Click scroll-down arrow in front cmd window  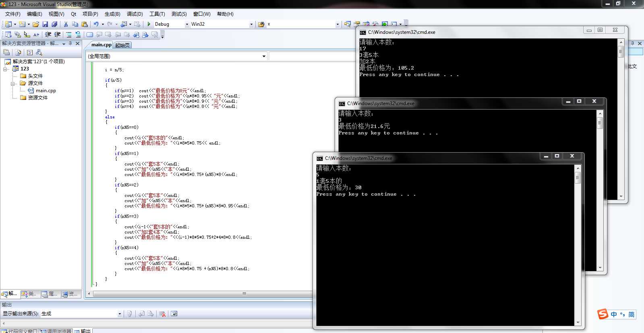coord(578,323)
